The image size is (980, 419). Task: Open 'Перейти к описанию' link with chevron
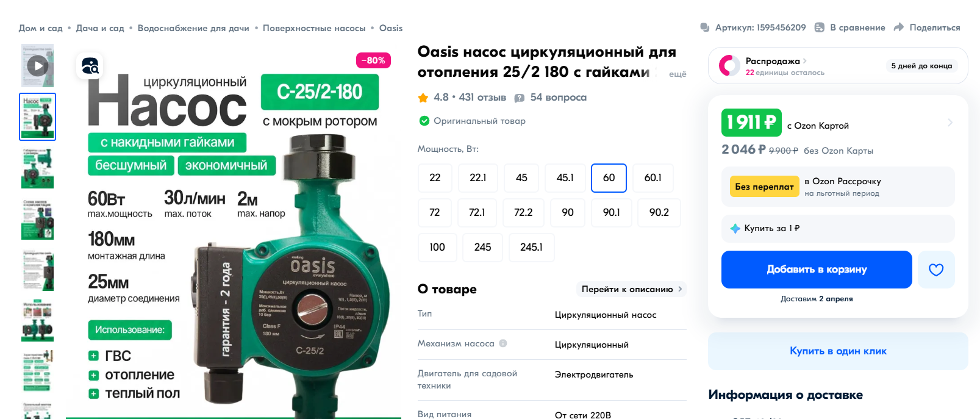pos(631,289)
